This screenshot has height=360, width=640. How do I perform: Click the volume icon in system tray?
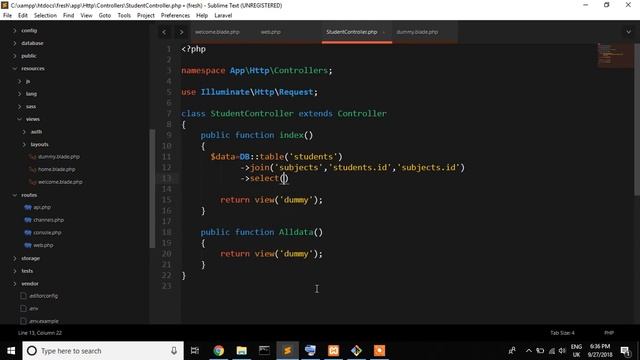coord(562,351)
